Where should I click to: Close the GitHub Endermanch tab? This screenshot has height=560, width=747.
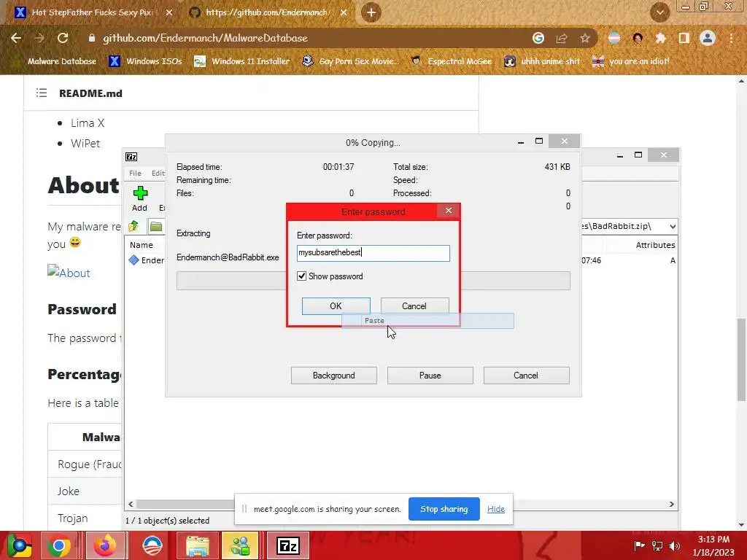344,12
